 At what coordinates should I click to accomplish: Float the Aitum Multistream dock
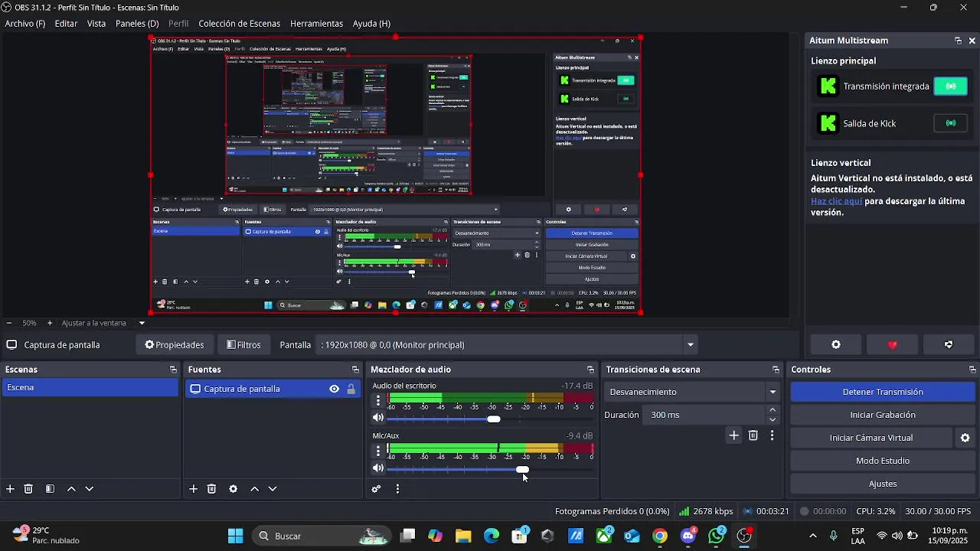(958, 41)
